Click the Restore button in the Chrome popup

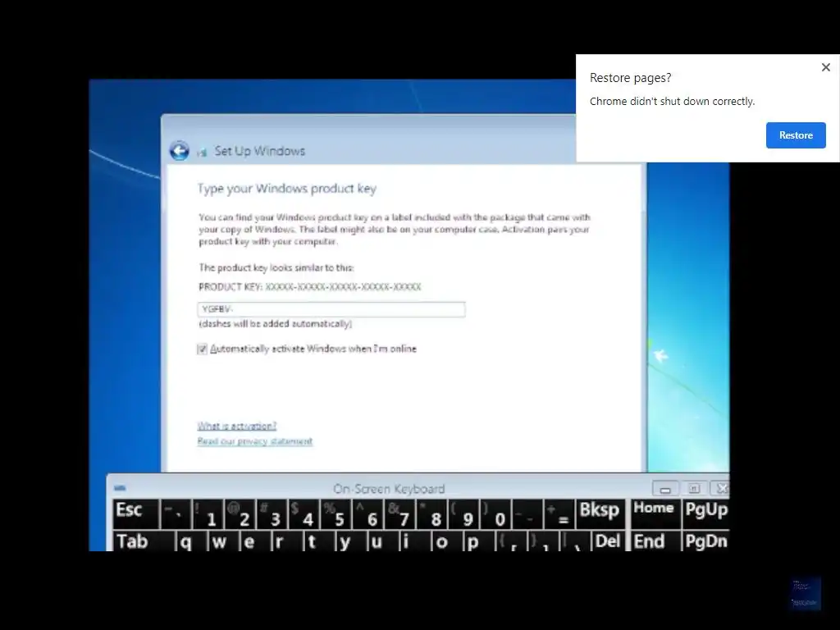pyautogui.click(x=796, y=135)
